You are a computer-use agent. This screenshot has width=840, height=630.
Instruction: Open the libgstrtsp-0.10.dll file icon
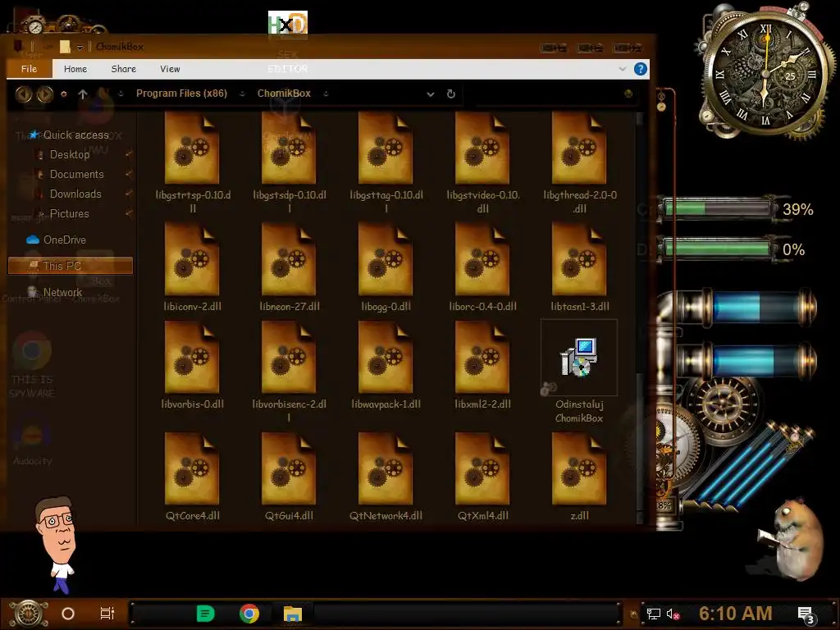point(192,148)
